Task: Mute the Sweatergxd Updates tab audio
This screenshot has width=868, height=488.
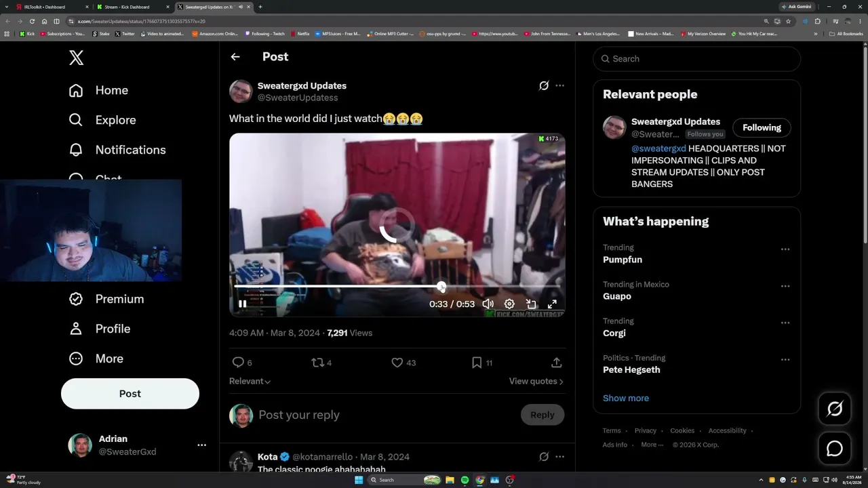Action: click(x=240, y=7)
